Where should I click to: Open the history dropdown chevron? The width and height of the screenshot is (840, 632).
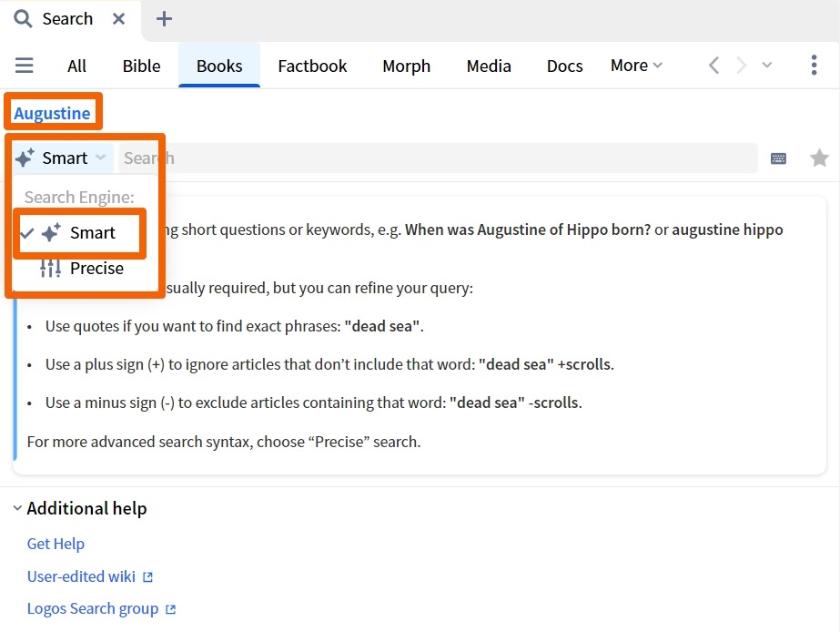(767, 66)
